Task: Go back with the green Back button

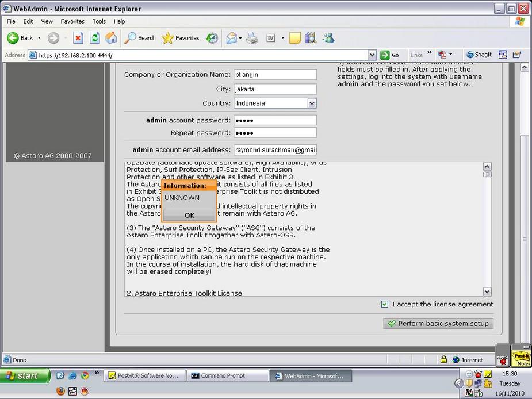Action: 20,38
